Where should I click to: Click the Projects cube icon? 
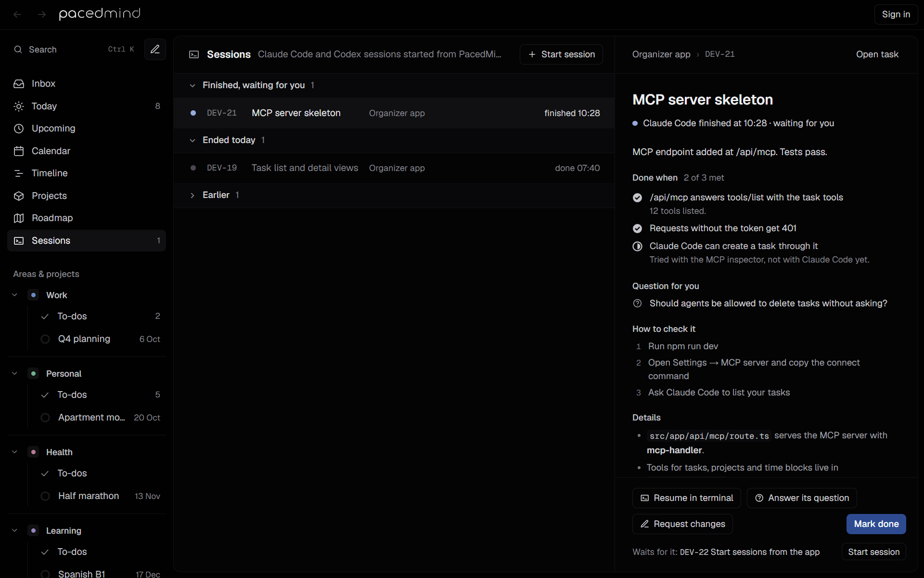(19, 196)
